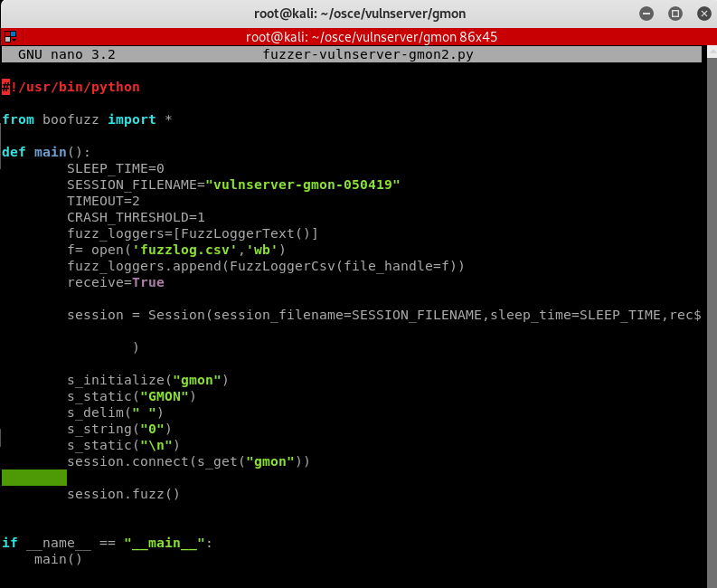717x588 pixels.
Task: Click the file name fuzzer-vulnserver-gmon2.py in nano header
Action: coord(368,54)
